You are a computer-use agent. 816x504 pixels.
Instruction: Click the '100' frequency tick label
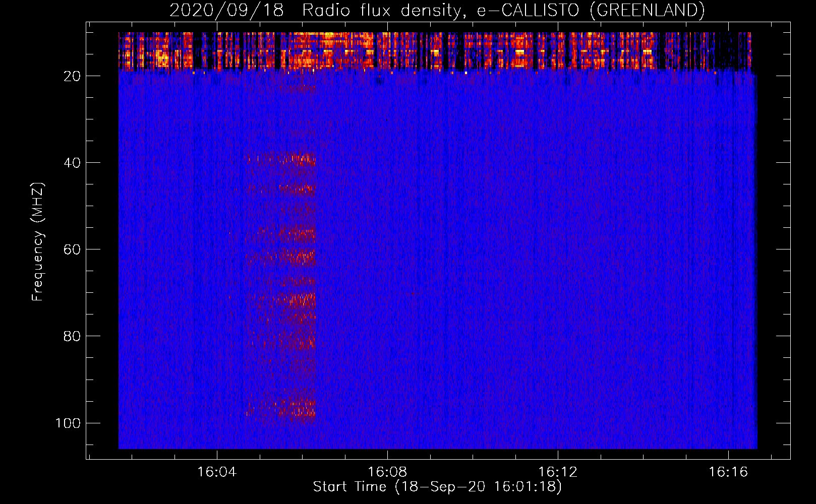click(x=68, y=423)
